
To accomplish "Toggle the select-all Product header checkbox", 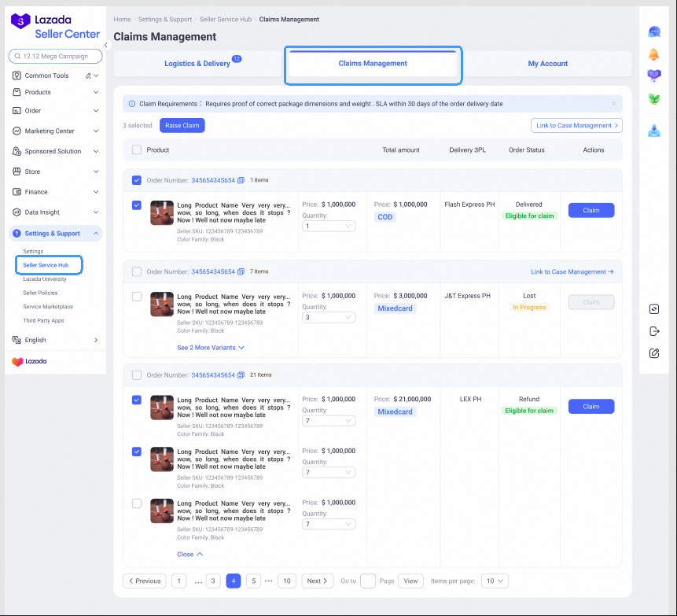I will click(x=137, y=149).
